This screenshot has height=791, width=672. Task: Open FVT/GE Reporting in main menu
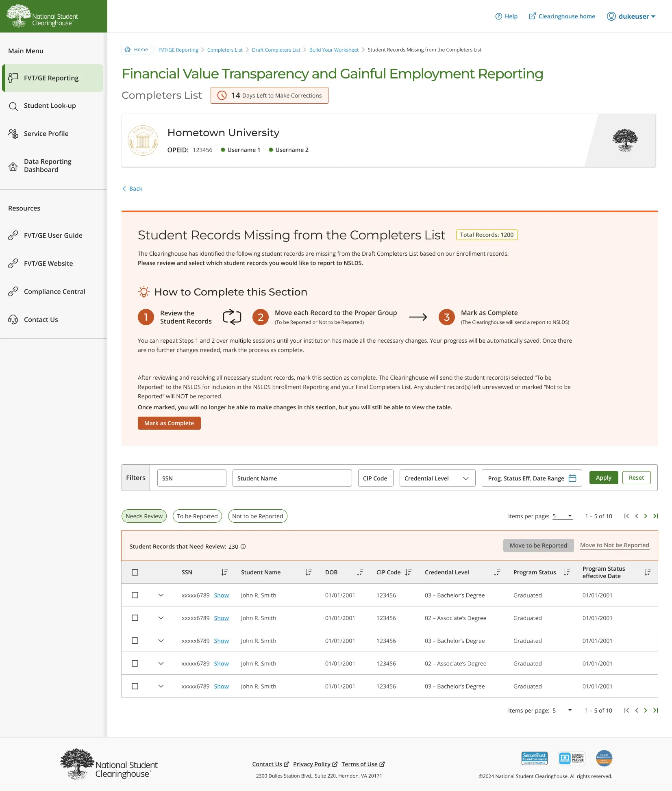point(53,78)
